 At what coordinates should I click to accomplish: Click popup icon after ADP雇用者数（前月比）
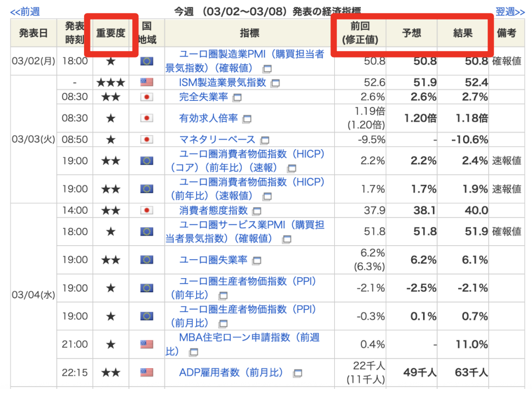pos(297,373)
